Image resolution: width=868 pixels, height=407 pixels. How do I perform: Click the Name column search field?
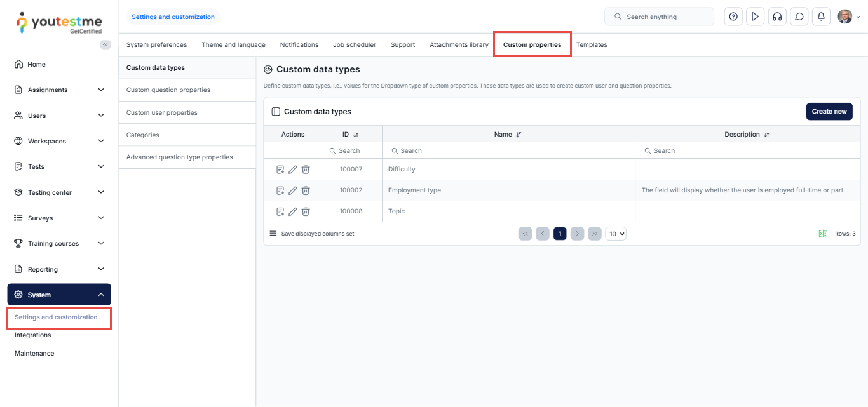coord(508,151)
